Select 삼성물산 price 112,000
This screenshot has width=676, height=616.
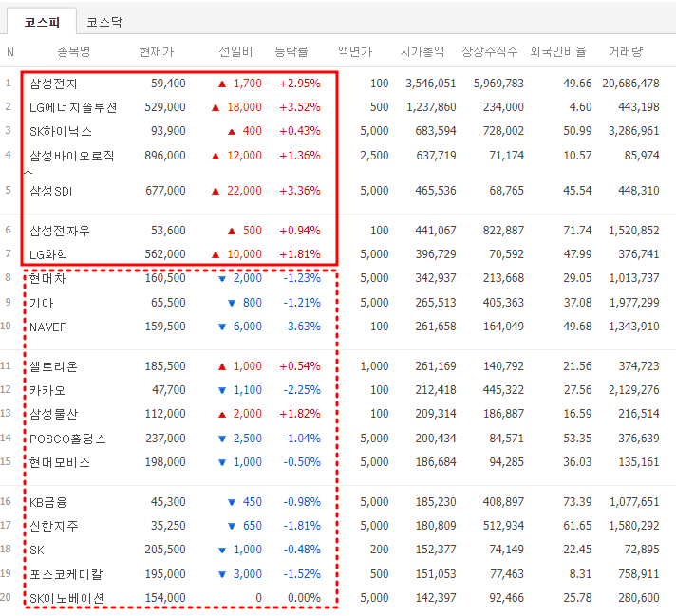[x=165, y=413]
